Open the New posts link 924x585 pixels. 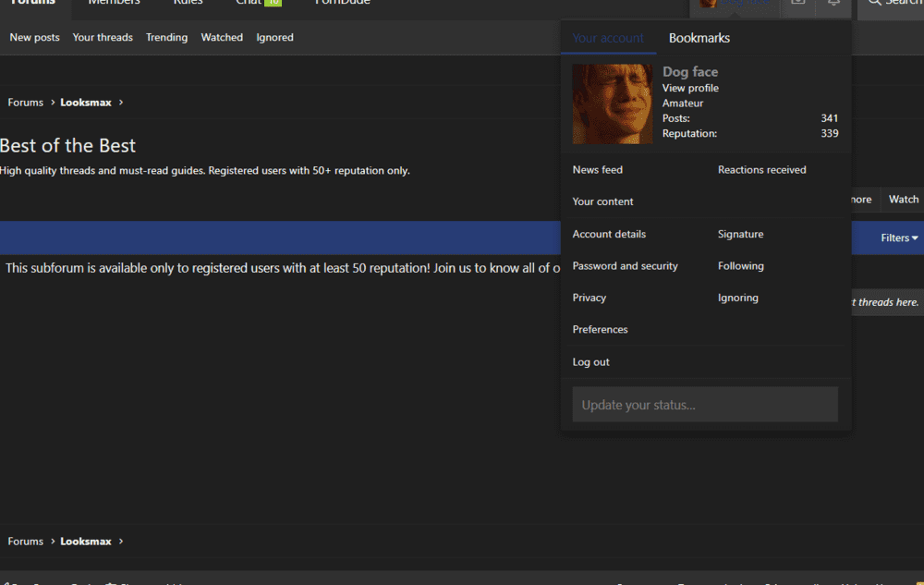(x=34, y=37)
